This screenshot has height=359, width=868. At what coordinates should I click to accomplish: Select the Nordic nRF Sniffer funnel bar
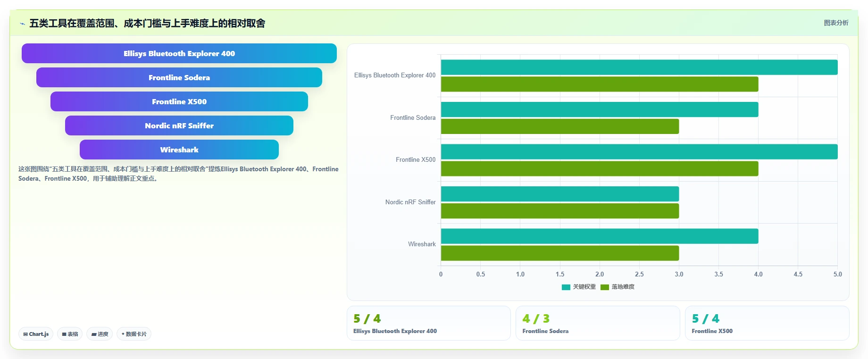click(179, 125)
